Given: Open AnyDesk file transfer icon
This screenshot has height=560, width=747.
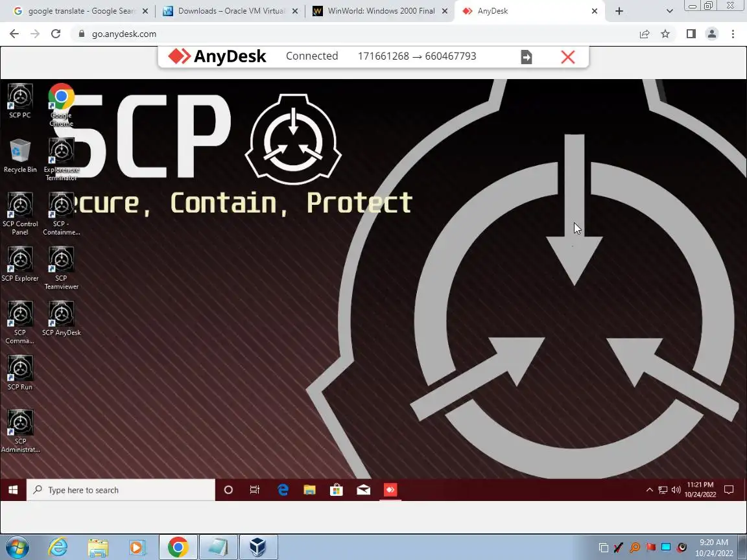Looking at the screenshot, I should pos(527,57).
